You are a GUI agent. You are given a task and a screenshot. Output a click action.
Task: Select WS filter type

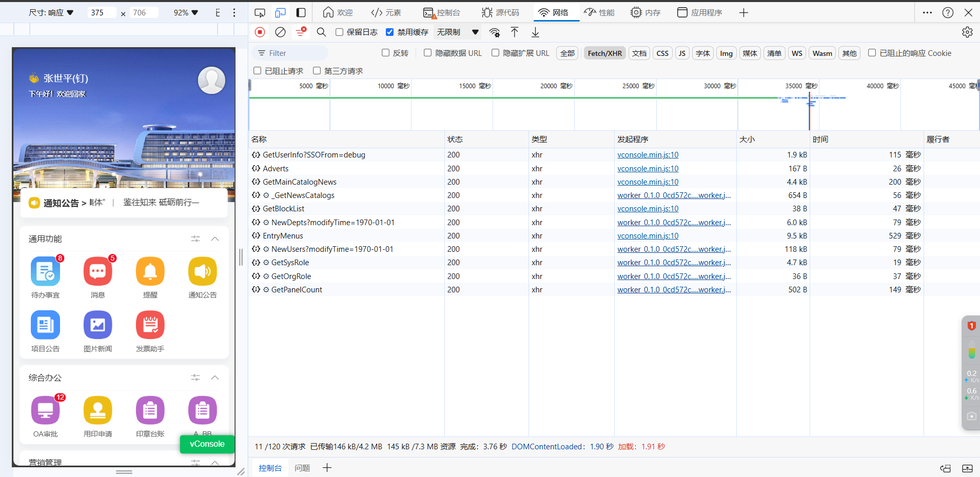(797, 53)
